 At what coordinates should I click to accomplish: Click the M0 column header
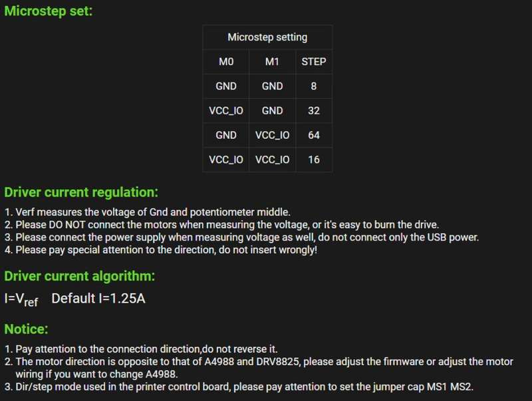tap(226, 62)
